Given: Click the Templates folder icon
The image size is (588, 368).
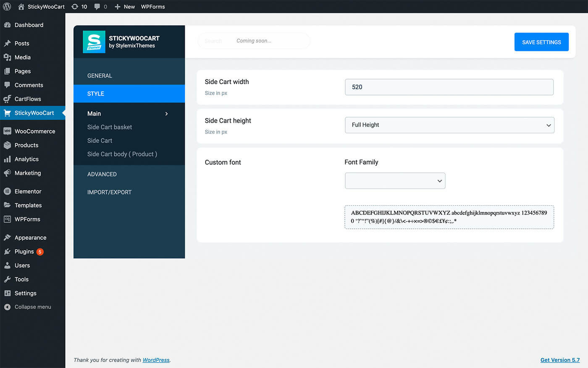Looking at the screenshot, I should click(7, 205).
